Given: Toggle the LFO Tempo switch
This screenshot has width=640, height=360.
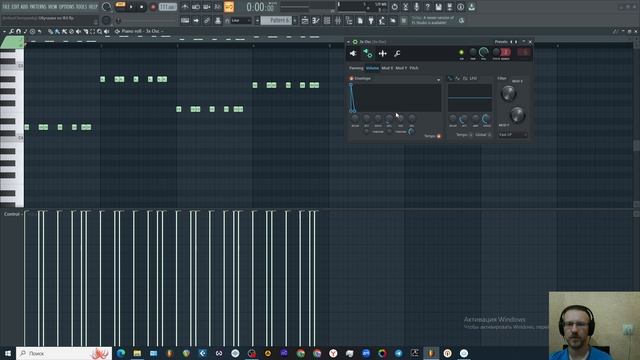Looking at the screenshot, I should tap(471, 135).
